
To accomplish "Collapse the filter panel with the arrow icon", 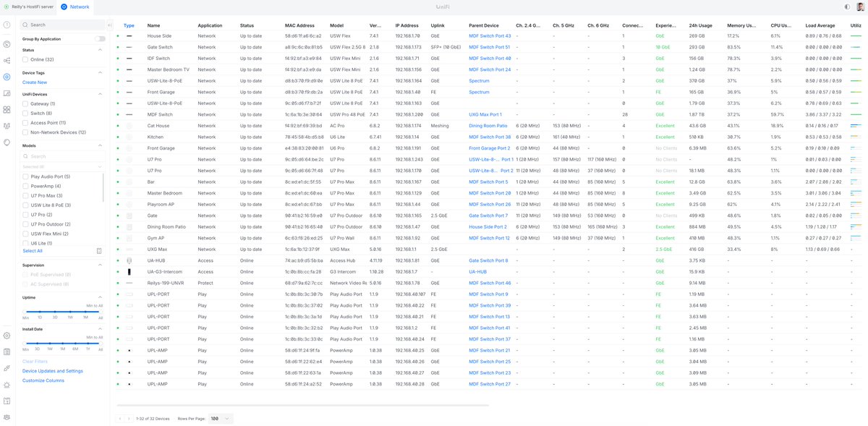I will click(x=109, y=25).
